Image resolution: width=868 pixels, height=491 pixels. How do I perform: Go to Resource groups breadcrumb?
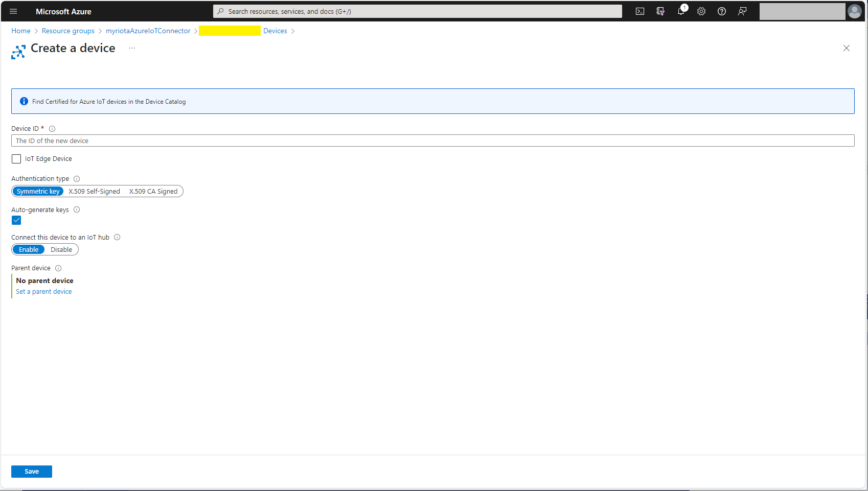tap(68, 31)
